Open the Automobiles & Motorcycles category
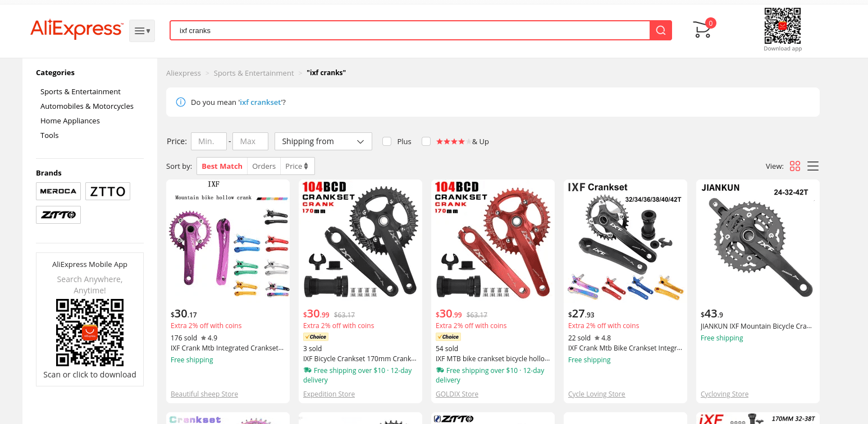Screen dimensions: 868x424 click(87, 106)
